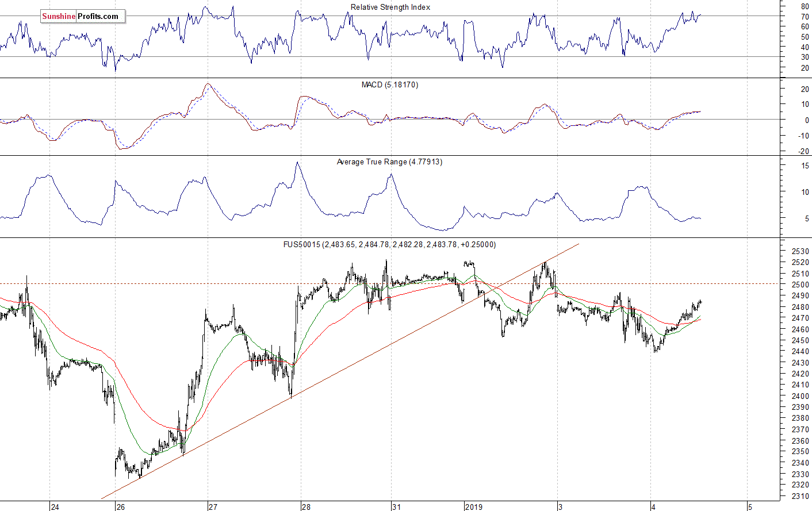Click date label 31 on time axis
Viewport: 812px width, 511px height.
(x=396, y=507)
